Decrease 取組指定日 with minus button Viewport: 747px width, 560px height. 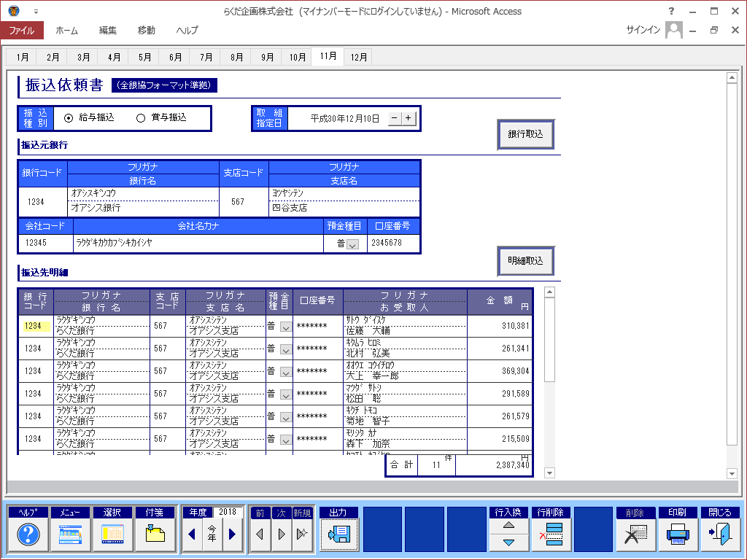pyautogui.click(x=395, y=118)
